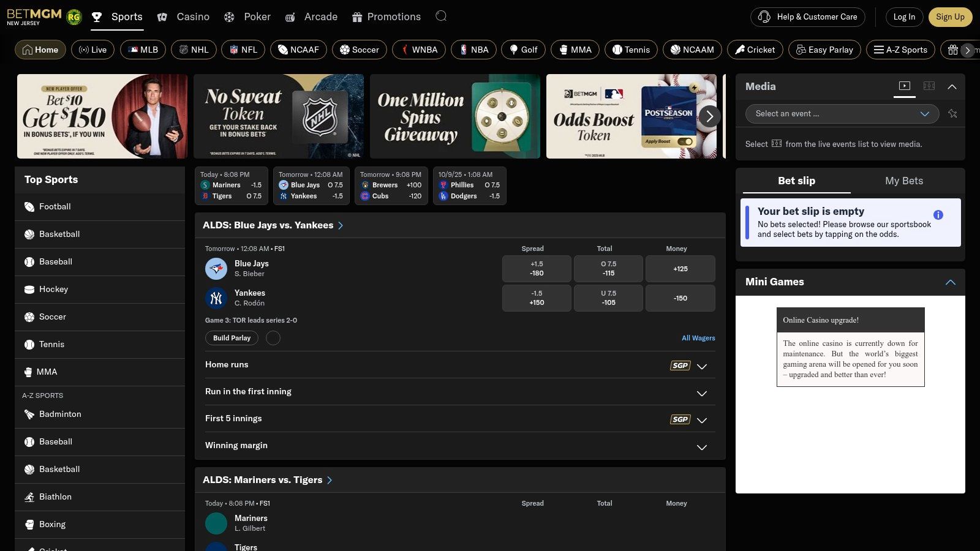Open the Cricket sport section
This screenshot has height=551, width=980.
tap(755, 50)
